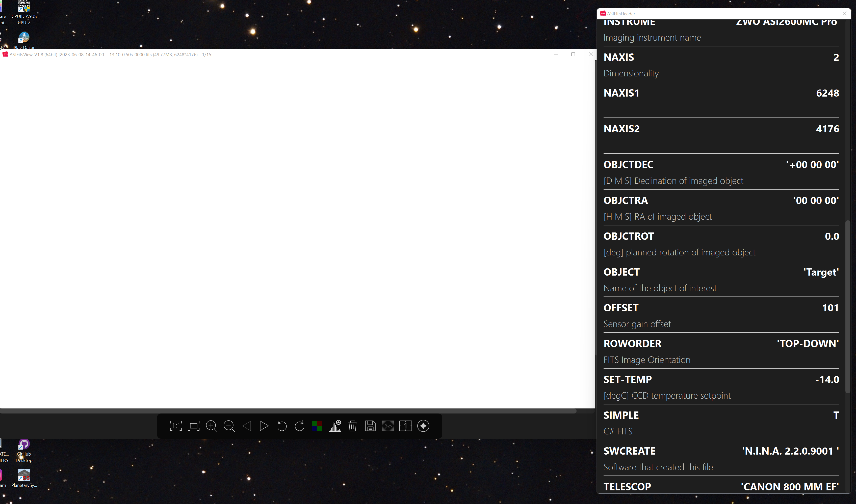
Task: Rotate the image counterclockwise
Action: [282, 426]
